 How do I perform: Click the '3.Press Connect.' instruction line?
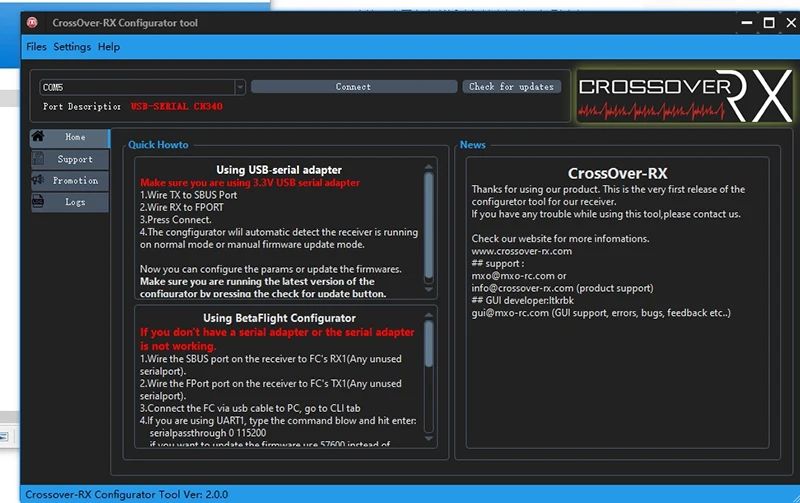tap(176, 220)
